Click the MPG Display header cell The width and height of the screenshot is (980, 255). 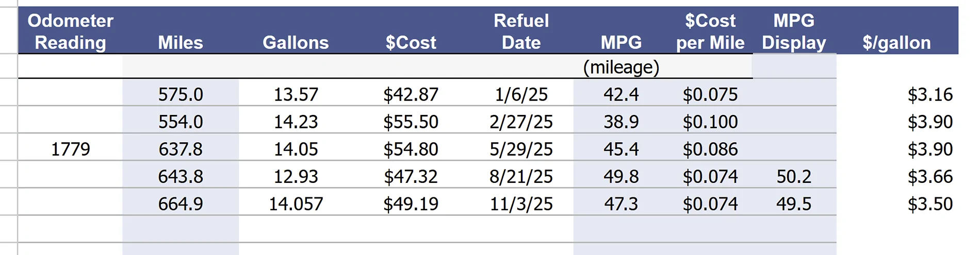(x=794, y=31)
